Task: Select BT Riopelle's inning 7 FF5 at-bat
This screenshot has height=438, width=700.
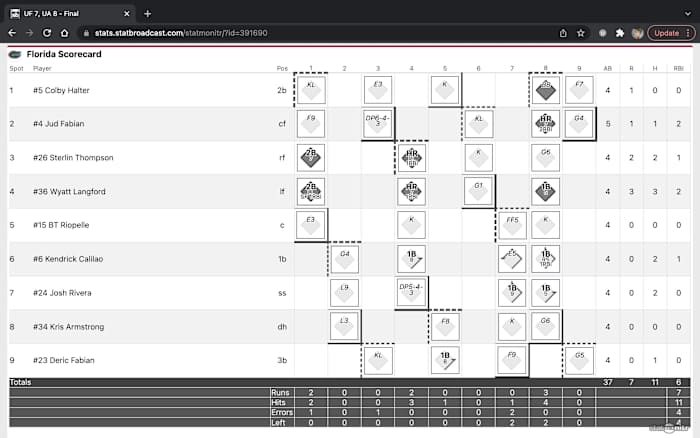Action: (x=512, y=225)
